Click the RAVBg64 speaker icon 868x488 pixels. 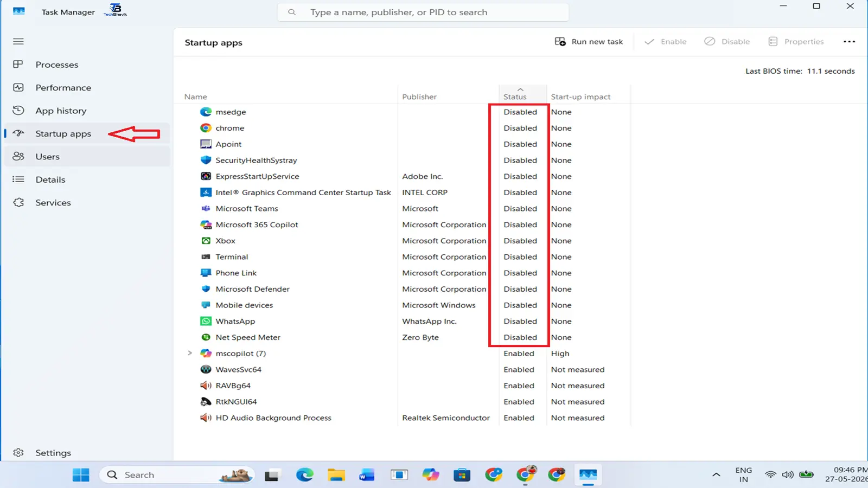[x=206, y=386]
